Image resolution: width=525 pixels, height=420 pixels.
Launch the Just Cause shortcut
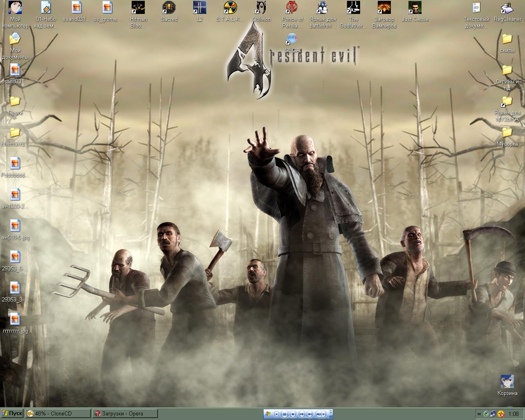[x=415, y=11]
